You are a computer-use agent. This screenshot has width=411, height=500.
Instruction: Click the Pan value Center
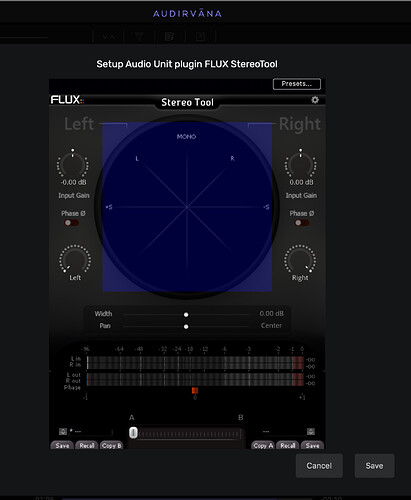click(271, 326)
